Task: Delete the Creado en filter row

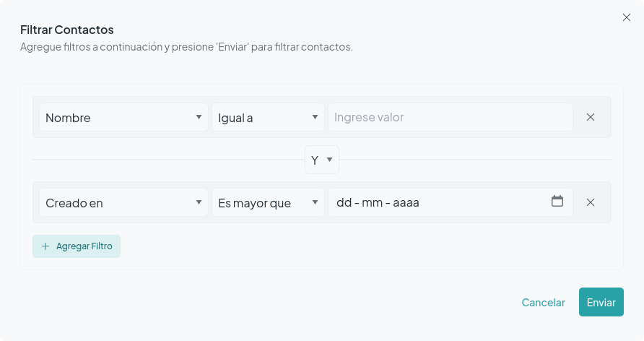Action: click(x=590, y=202)
